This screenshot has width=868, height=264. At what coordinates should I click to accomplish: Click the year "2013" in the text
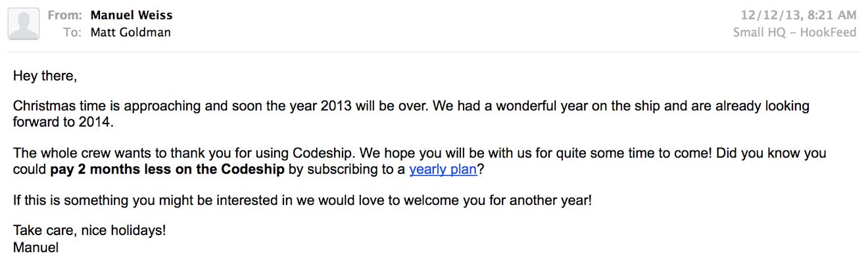[x=336, y=106]
